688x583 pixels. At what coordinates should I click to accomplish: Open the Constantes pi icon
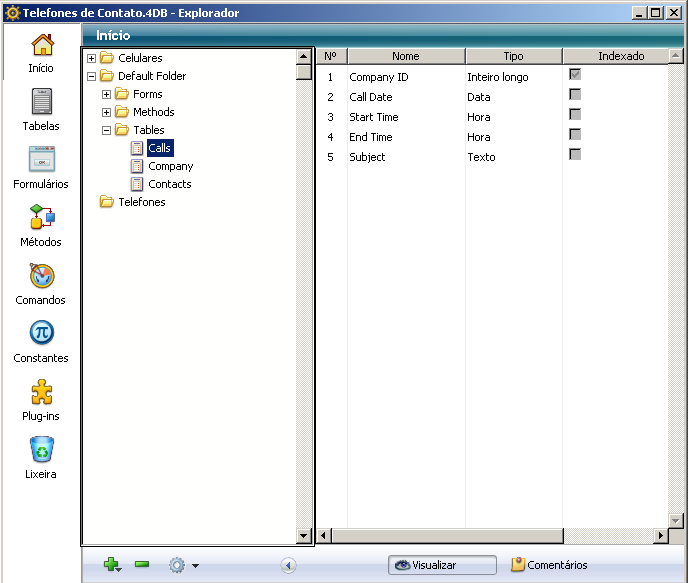click(x=41, y=334)
